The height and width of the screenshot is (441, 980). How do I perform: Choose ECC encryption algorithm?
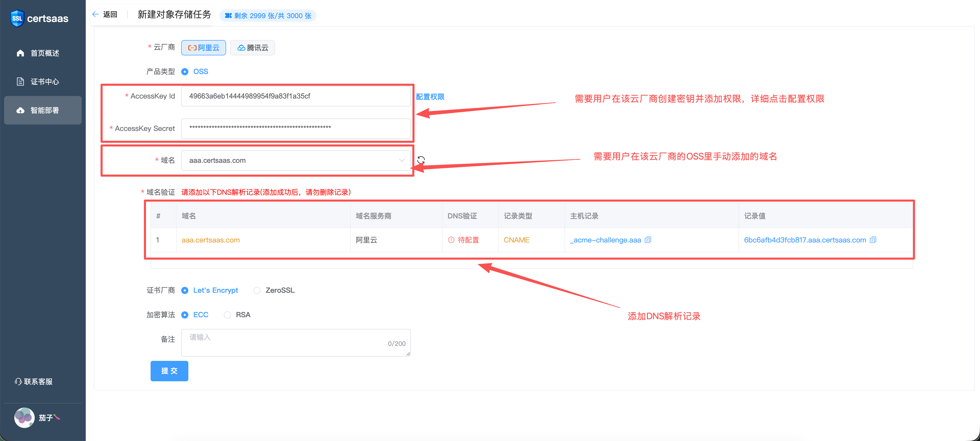click(x=185, y=315)
